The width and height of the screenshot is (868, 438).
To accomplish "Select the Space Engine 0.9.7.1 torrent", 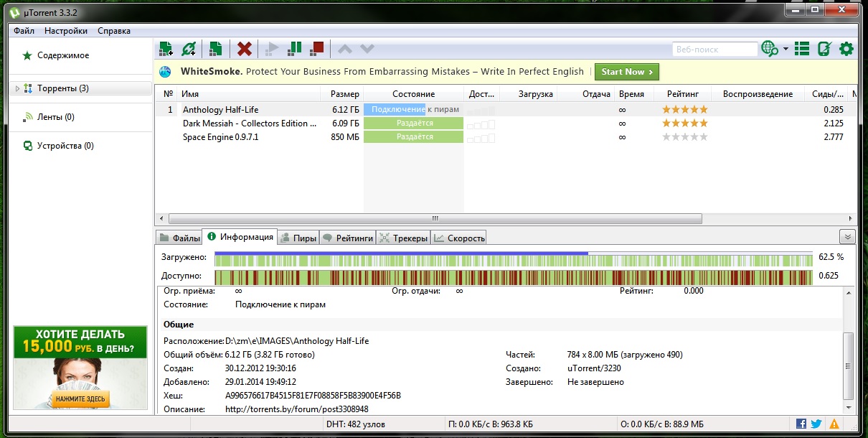I will tap(506, 137).
